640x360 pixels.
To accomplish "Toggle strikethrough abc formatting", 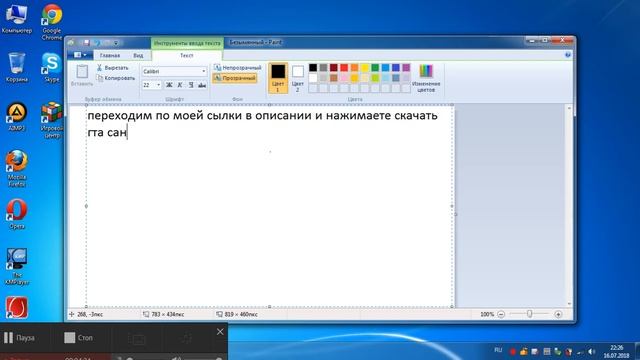I will (x=202, y=85).
